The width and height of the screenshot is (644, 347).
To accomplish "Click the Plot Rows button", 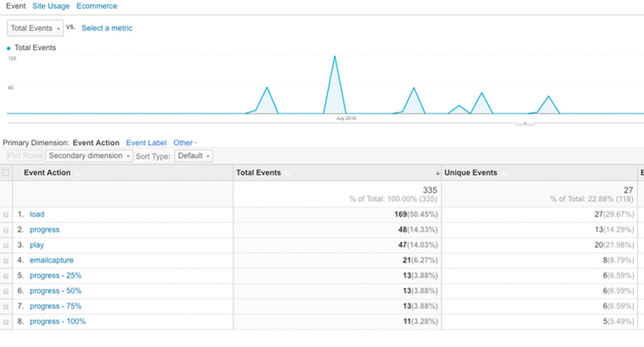I will coord(25,156).
